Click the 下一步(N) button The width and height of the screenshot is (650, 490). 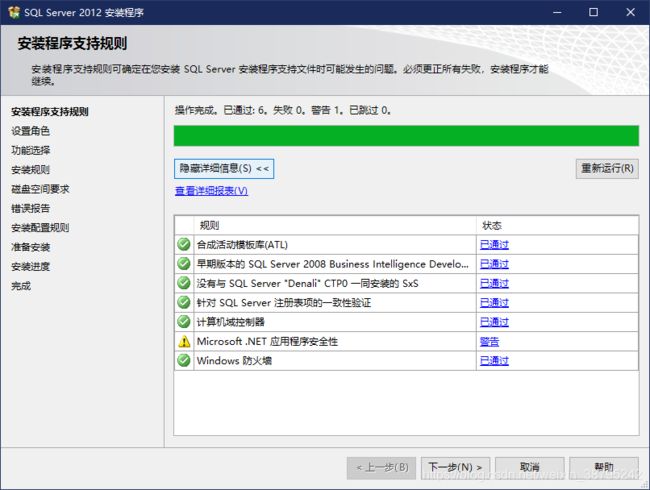[455, 468]
